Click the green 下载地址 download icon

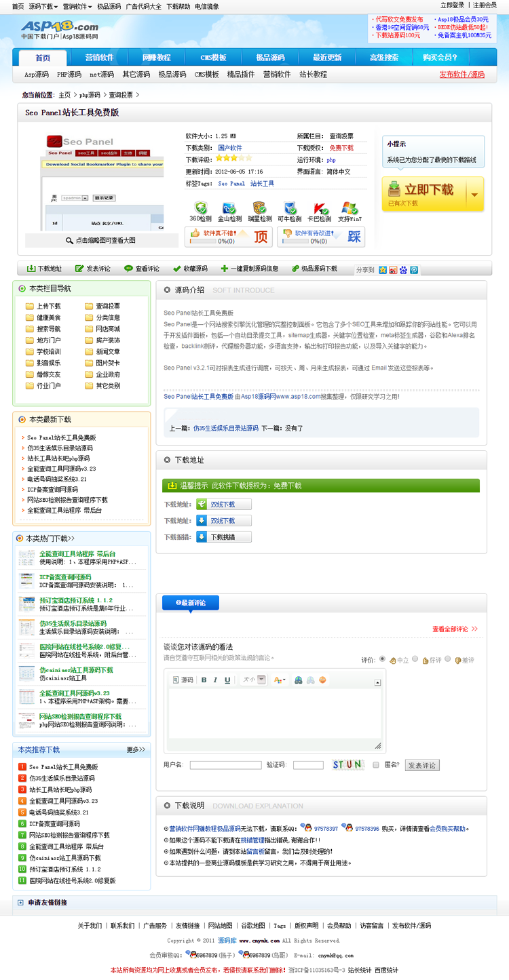pos(31,269)
